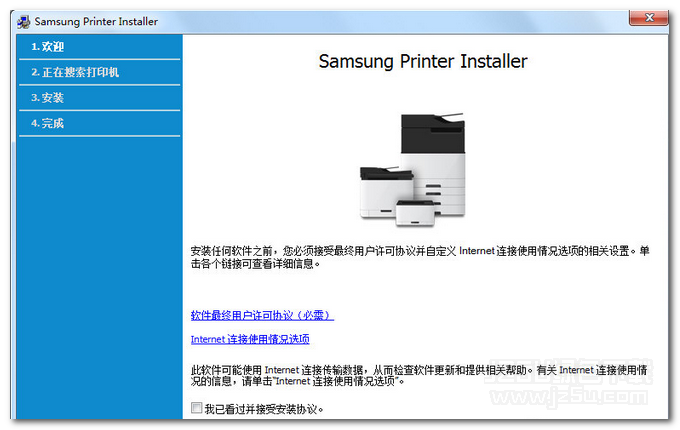Select step 2. 正在搜索打印机

99,72
